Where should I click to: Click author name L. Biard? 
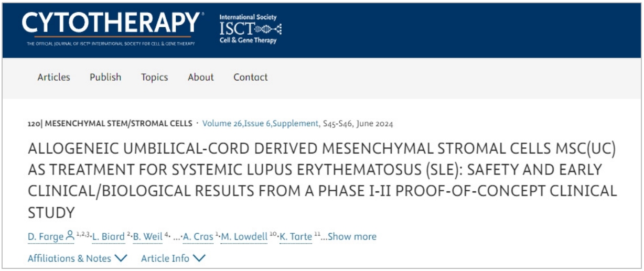pyautogui.click(x=108, y=236)
